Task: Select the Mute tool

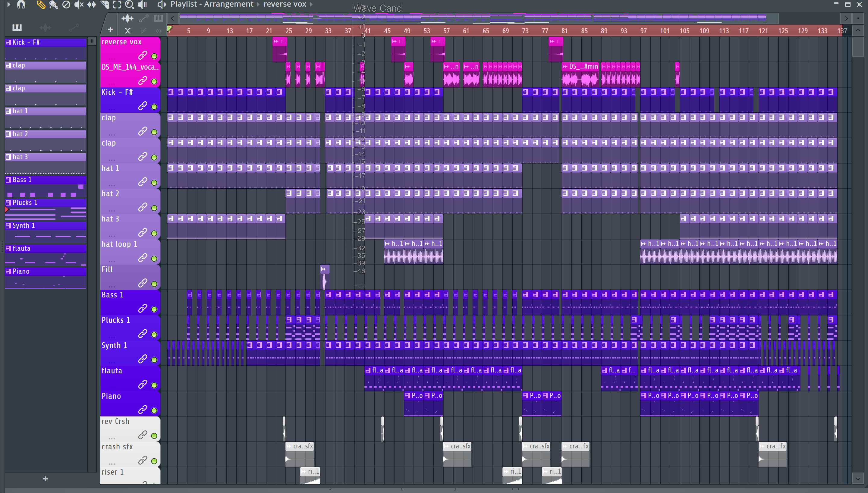Action: [x=79, y=5]
